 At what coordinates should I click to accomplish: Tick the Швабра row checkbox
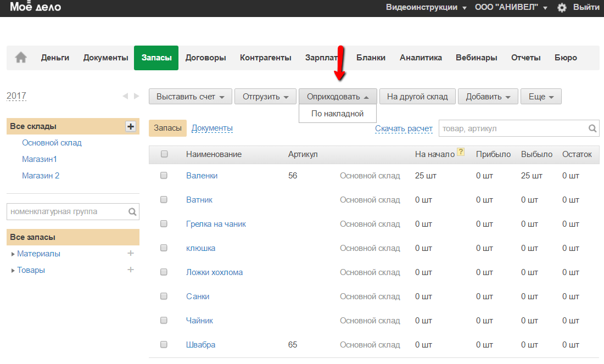pos(164,345)
